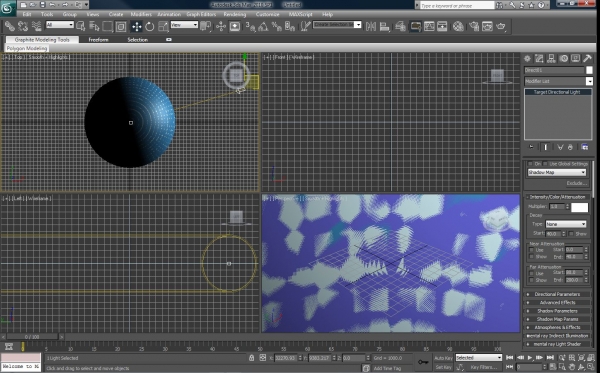The image size is (600, 373).
Task: Toggle the Set Key button
Action: pos(443,367)
